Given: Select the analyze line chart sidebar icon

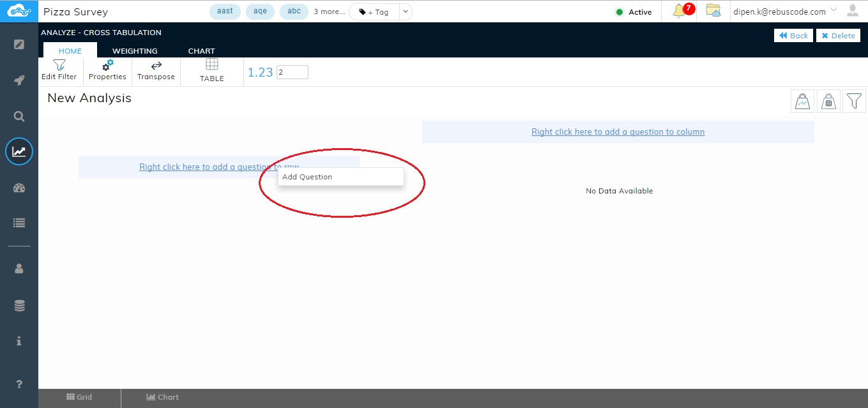Looking at the screenshot, I should pyautogui.click(x=19, y=151).
